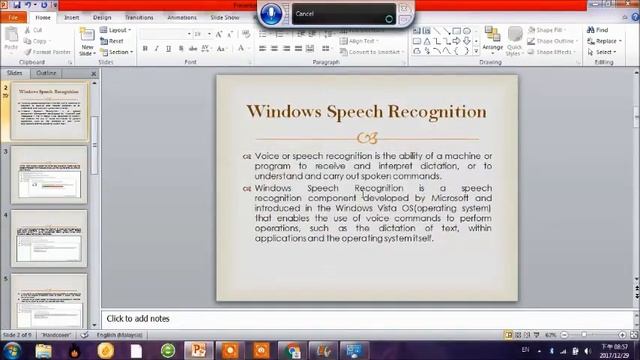Clear formatting with the eraser icon
Screen dimensions: 640x360
(x=246, y=34)
